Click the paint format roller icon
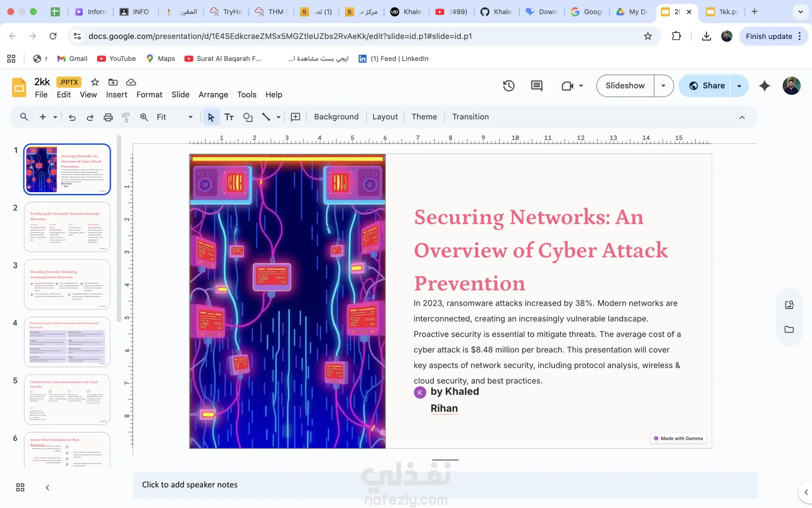 tap(126, 117)
